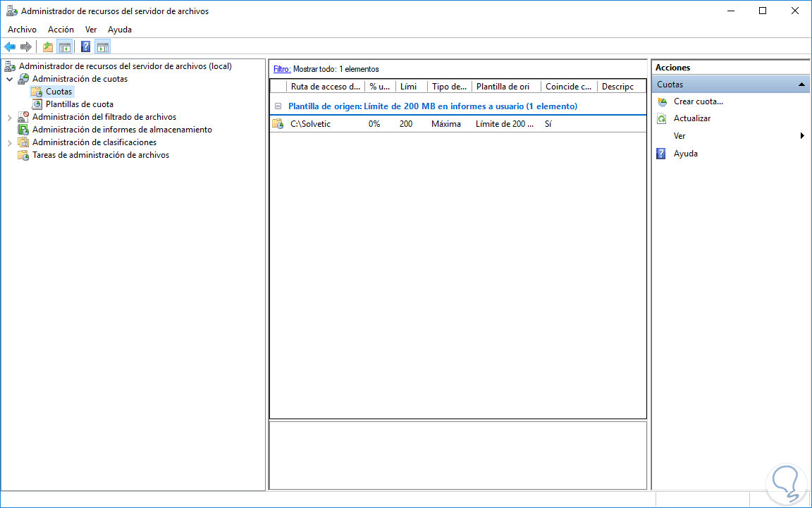Screen dimensions: 812x508
Task: Select Administración de clasificaciones tree item
Action: tap(94, 142)
